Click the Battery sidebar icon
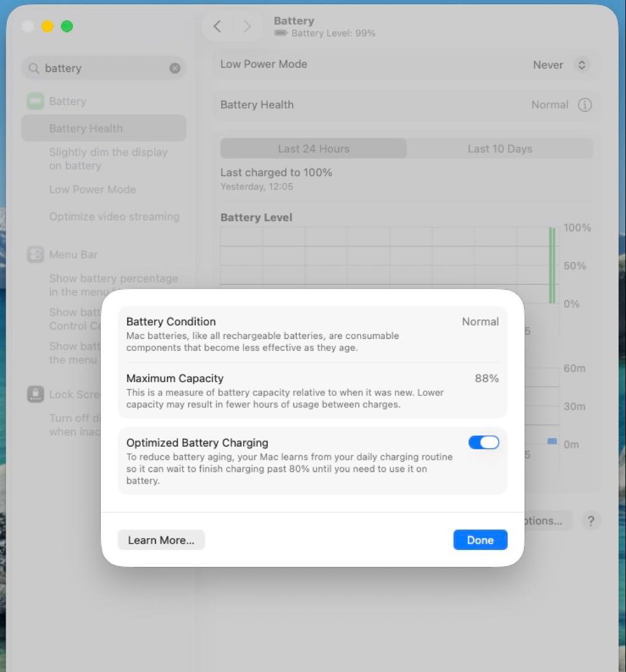The width and height of the screenshot is (626, 672). point(35,101)
